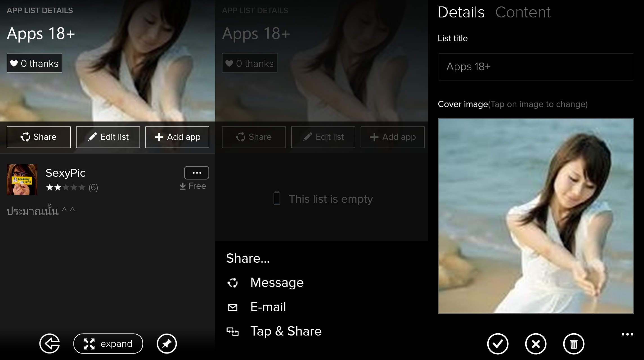Click the Message share icon
This screenshot has width=644, height=360.
coord(233,283)
